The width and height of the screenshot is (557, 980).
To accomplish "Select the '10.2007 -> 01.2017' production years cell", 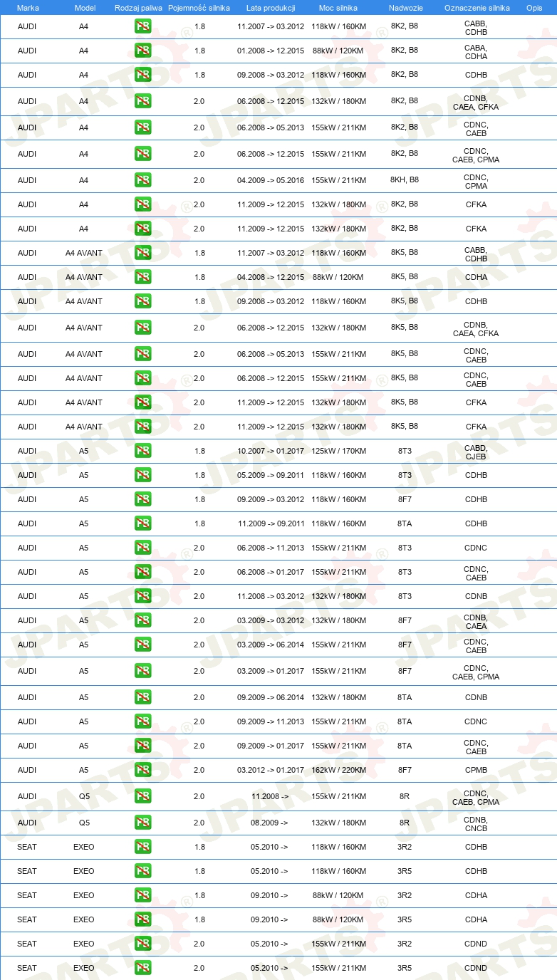I will coord(271,451).
